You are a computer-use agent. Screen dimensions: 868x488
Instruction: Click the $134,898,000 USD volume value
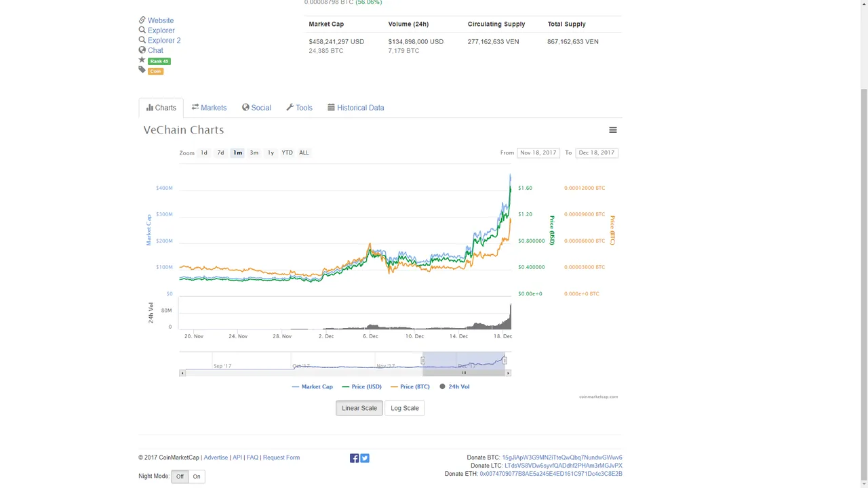(x=416, y=42)
